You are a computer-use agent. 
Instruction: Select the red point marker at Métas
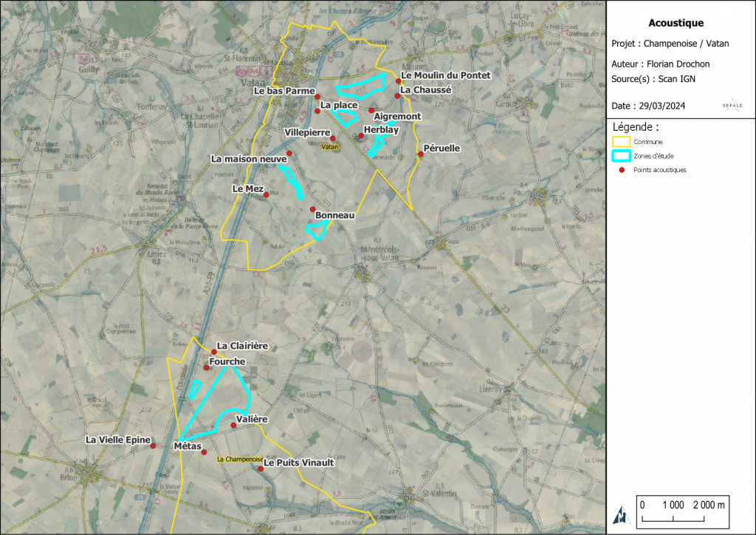[205, 452]
